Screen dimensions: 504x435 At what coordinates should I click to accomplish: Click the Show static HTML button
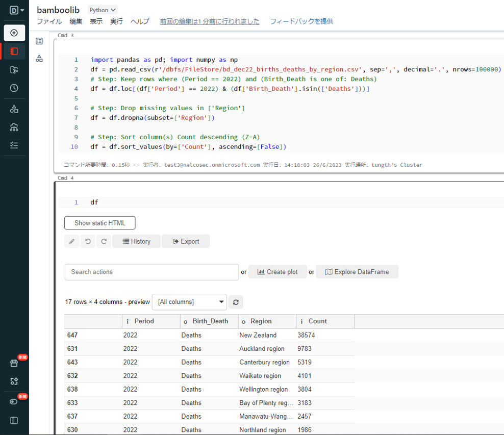point(99,223)
